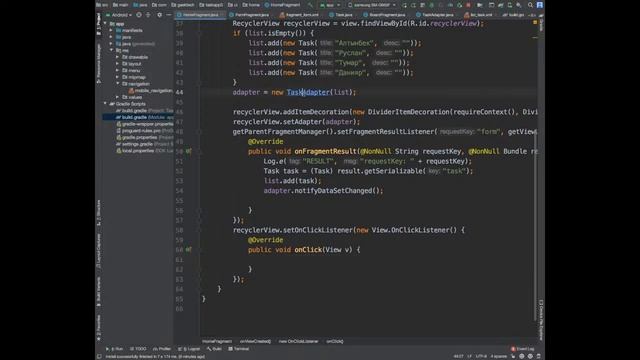Toggle the Structure side panel tab
The height and width of the screenshot is (360, 640).
pyautogui.click(x=98, y=213)
